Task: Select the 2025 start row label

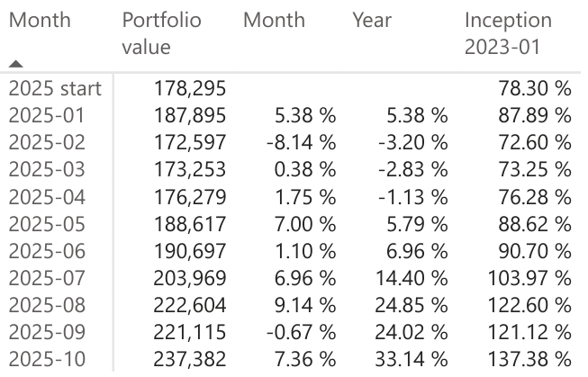Action: point(54,88)
